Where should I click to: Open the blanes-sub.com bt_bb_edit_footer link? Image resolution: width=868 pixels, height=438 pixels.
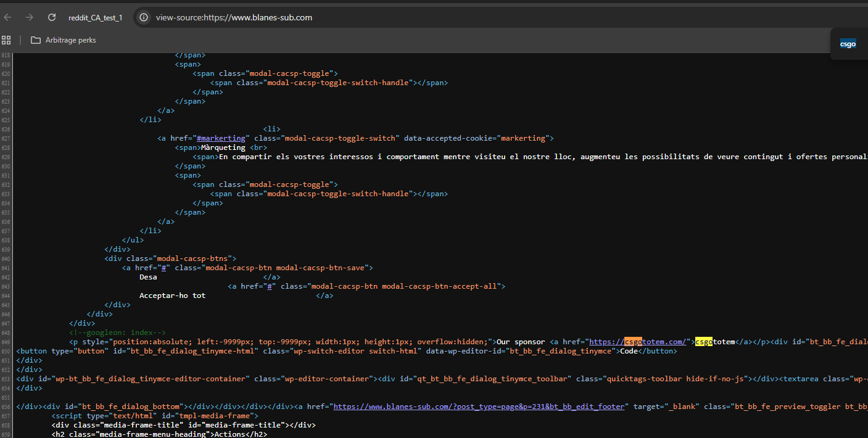[481, 407]
